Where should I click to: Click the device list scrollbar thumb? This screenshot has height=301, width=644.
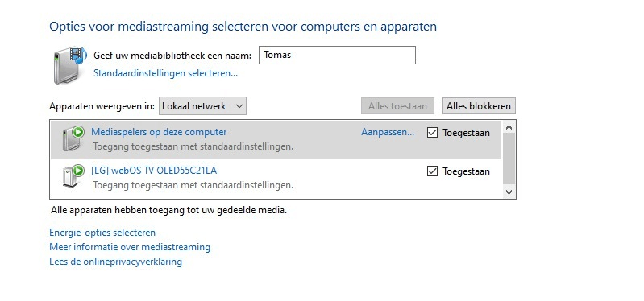[509, 159]
